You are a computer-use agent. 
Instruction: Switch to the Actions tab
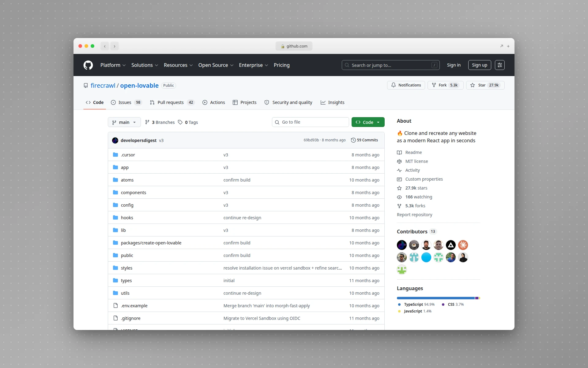point(214,102)
